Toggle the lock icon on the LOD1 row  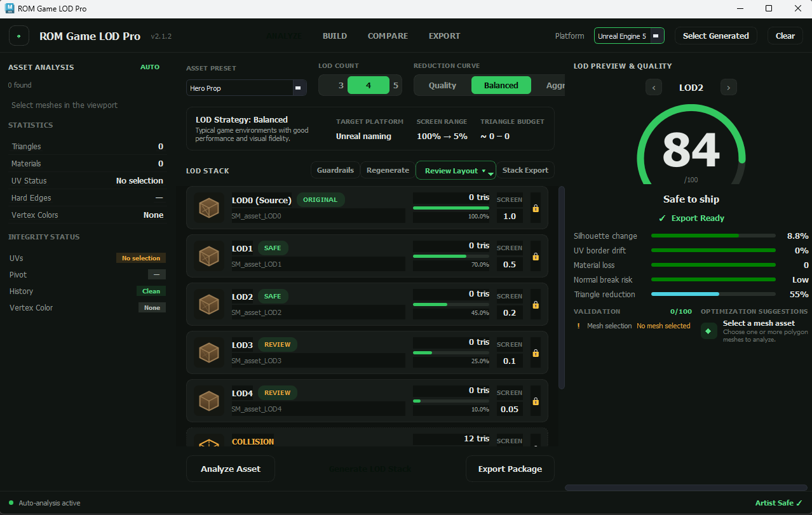tap(536, 257)
